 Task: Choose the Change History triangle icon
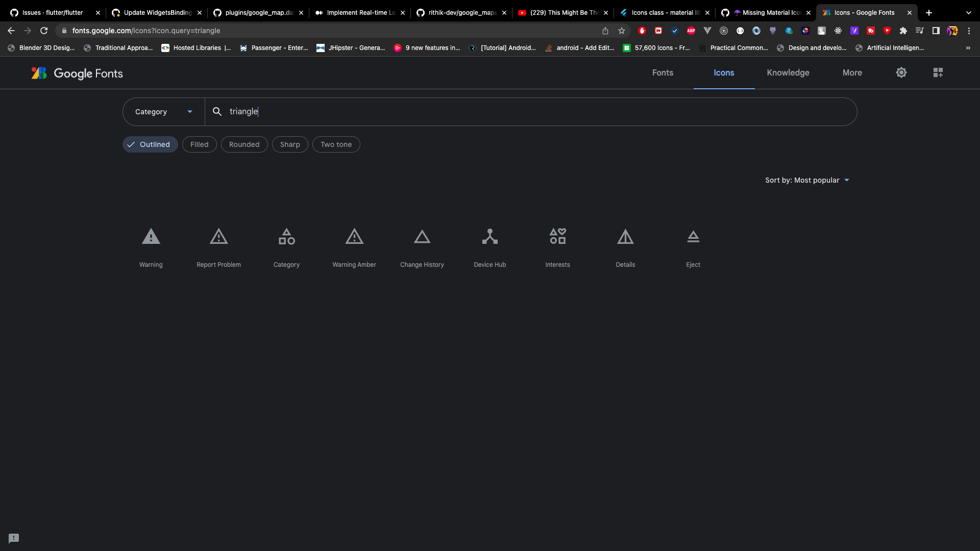pyautogui.click(x=422, y=237)
